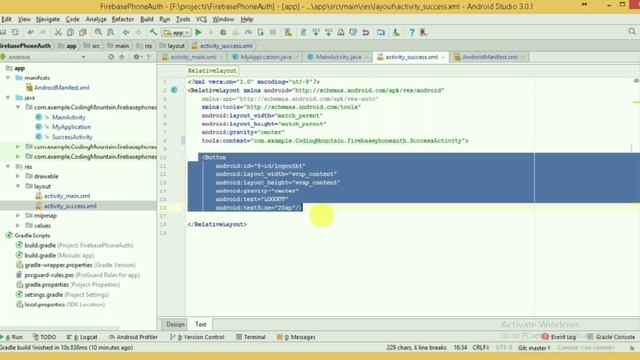Switch to the AndroidManifest.xml editor tab
Viewport: 640px width, 360px height.
pos(490,57)
